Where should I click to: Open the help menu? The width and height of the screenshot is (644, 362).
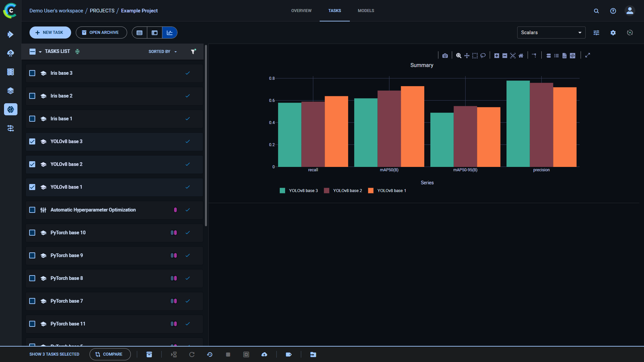[x=613, y=11]
